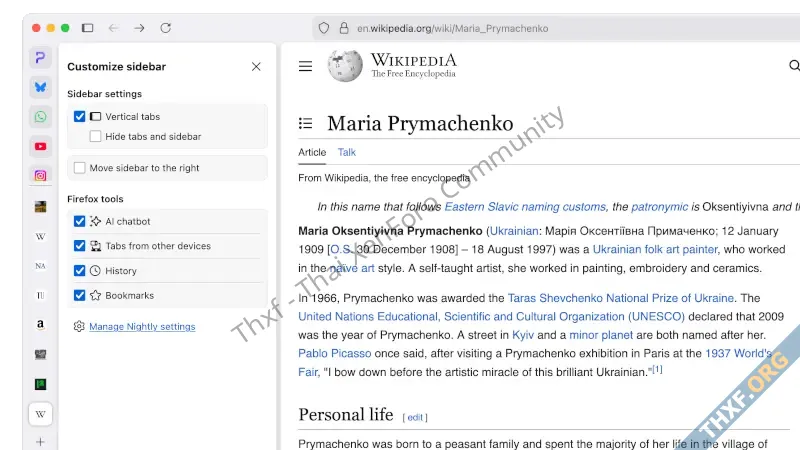Open the tracking protection shield icon
The image size is (800, 450).
[x=323, y=28]
